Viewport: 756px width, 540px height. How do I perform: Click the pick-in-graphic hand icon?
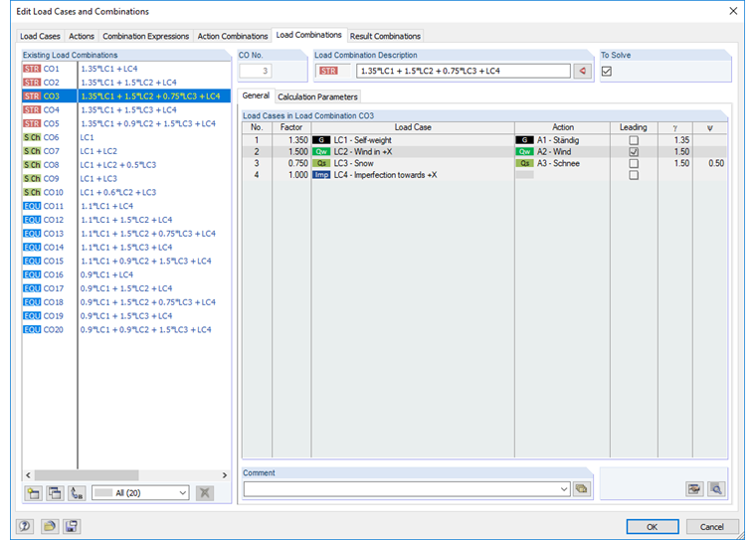[x=694, y=489]
